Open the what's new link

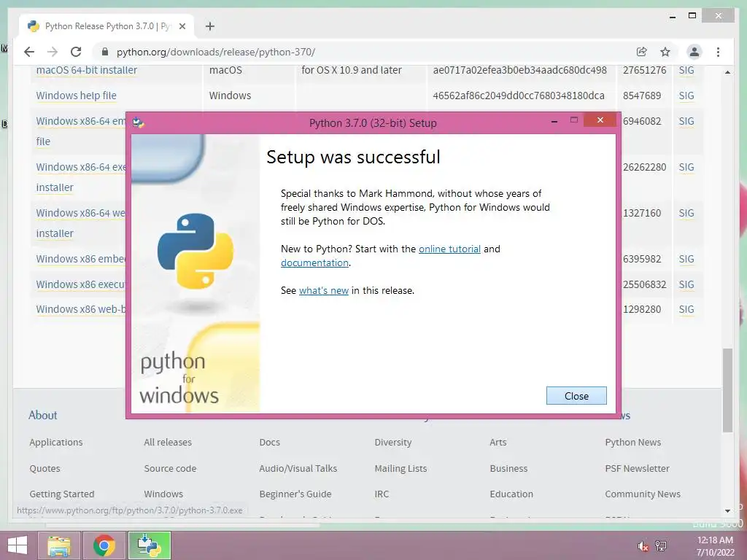click(x=323, y=290)
